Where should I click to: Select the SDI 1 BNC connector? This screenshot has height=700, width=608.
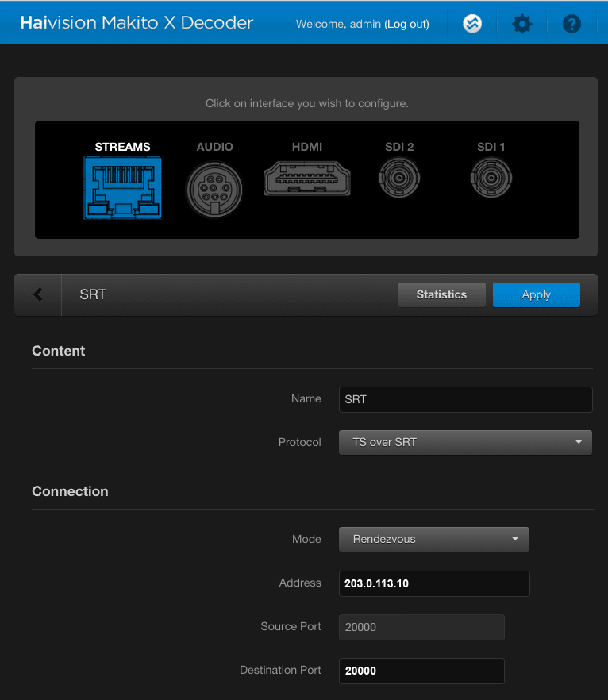click(491, 178)
